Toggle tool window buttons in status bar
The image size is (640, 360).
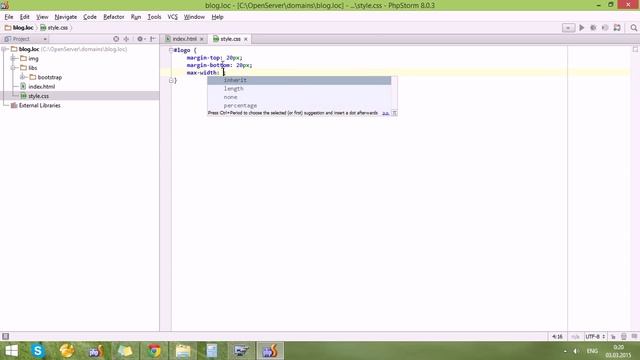click(5, 336)
